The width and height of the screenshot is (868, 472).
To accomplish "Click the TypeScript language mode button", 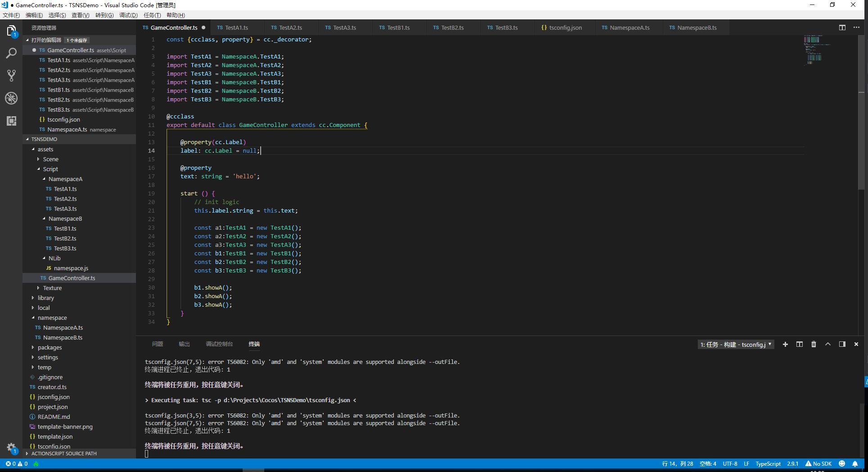I will pyautogui.click(x=768, y=463).
